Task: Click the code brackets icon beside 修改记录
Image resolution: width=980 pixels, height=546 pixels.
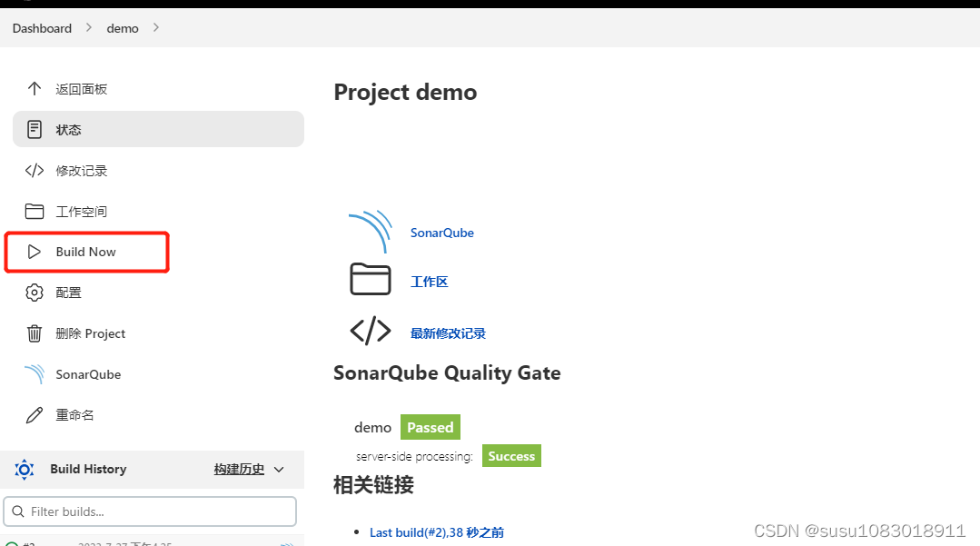Action: click(35, 170)
